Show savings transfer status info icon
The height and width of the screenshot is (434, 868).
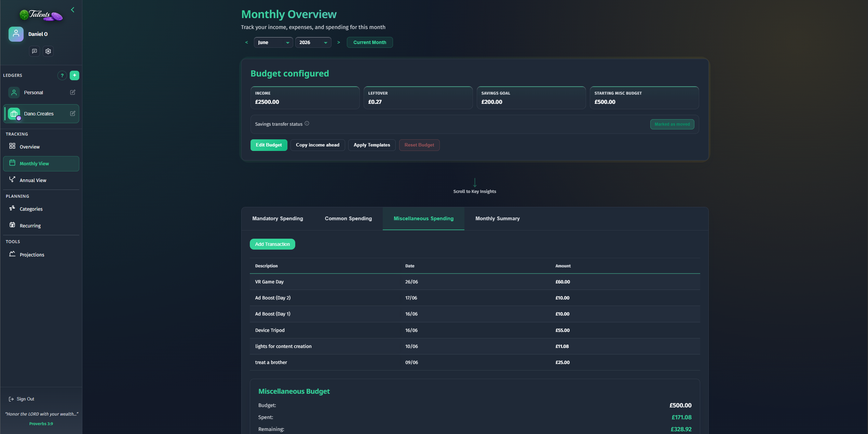(307, 124)
